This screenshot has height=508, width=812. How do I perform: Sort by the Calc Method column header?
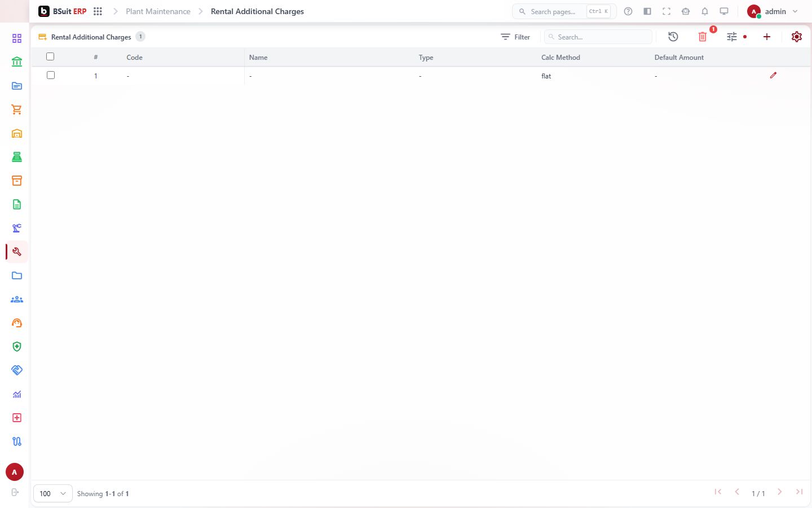click(x=561, y=58)
